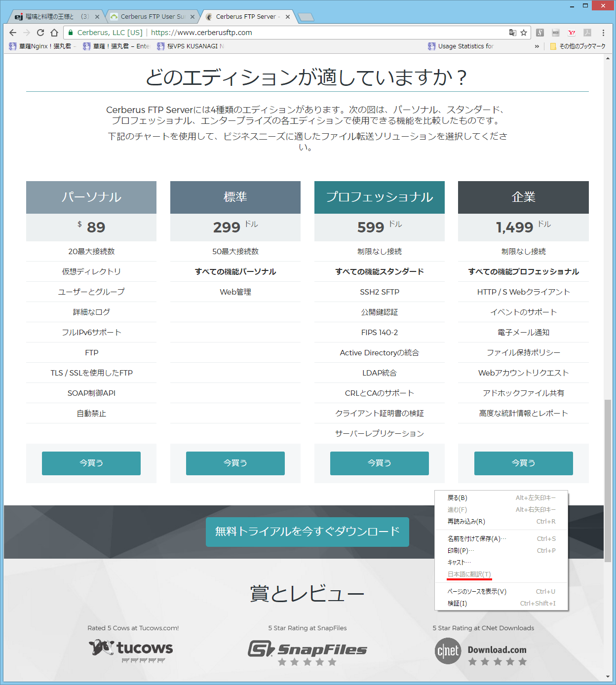Click the SnapFiles logo
616x685 pixels.
pos(307,649)
